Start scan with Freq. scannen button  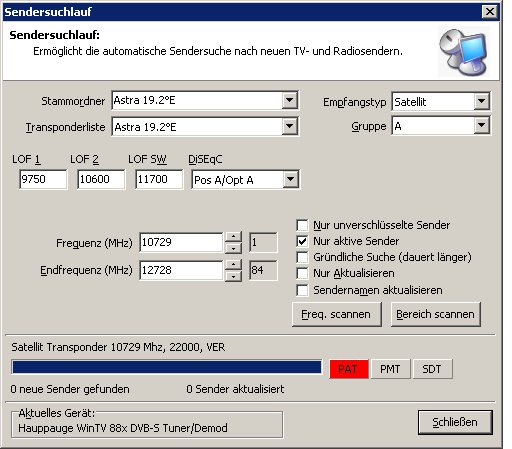[x=336, y=314]
